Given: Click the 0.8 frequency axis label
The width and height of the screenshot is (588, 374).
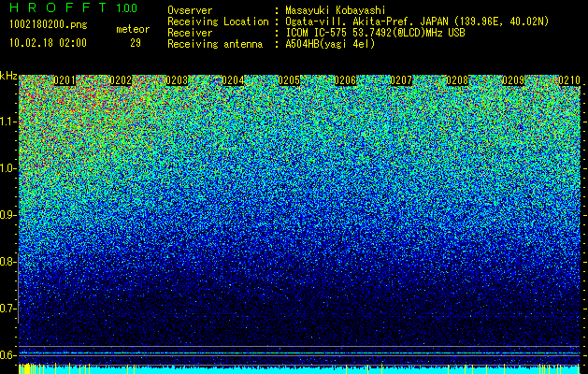Looking at the screenshot, I should pos(7,262).
